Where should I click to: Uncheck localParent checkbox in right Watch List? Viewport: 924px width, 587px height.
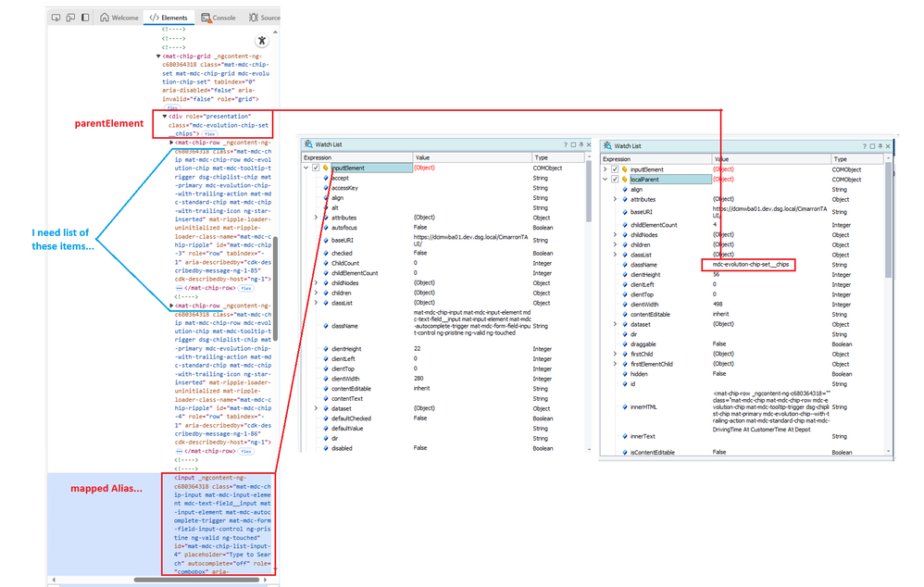point(614,180)
